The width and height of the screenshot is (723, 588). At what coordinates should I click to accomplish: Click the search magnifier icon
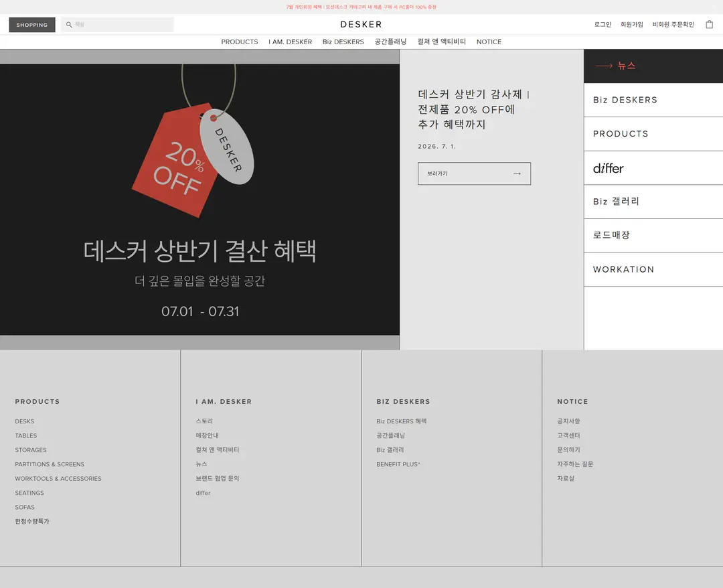click(69, 25)
